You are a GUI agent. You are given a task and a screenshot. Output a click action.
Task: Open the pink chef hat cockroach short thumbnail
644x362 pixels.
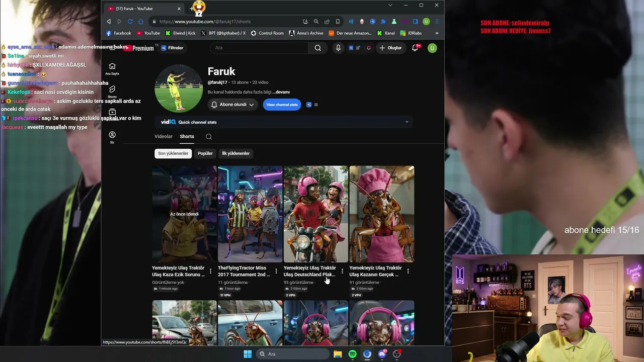tap(382, 214)
